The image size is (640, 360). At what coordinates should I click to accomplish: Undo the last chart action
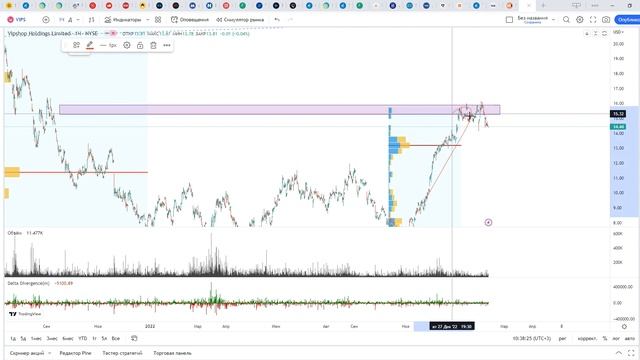click(x=277, y=20)
